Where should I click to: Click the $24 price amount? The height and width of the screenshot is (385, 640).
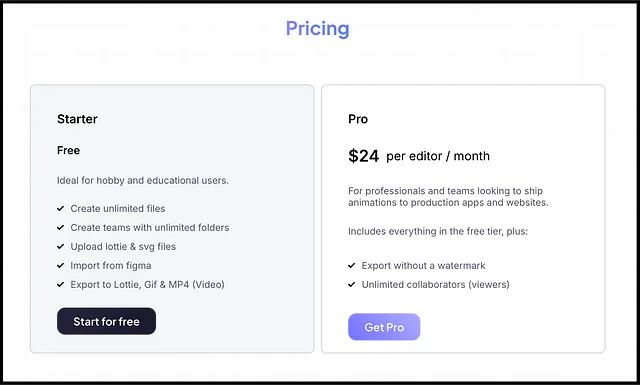coord(364,156)
